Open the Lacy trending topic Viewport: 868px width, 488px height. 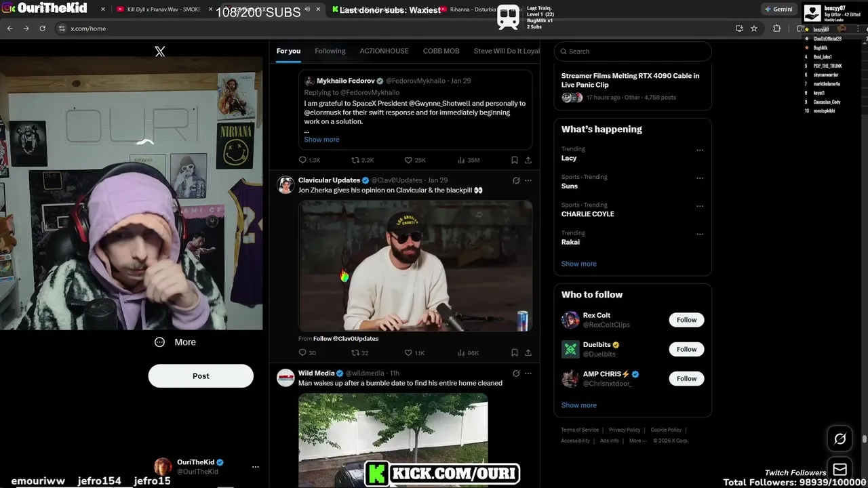click(569, 158)
